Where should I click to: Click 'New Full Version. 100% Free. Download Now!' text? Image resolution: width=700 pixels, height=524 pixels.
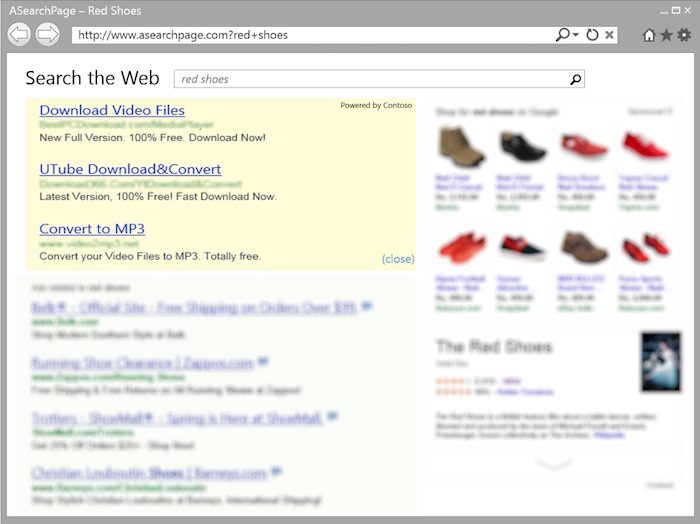click(153, 137)
